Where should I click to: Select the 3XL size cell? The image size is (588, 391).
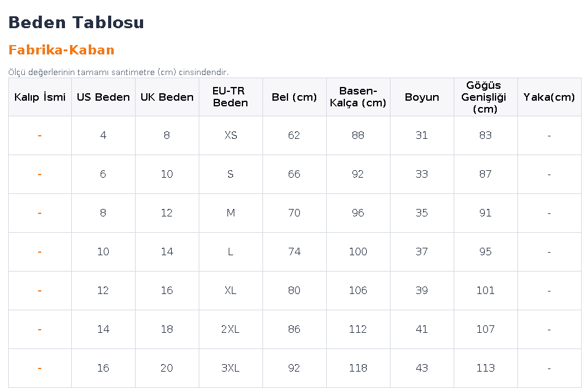[x=231, y=368]
